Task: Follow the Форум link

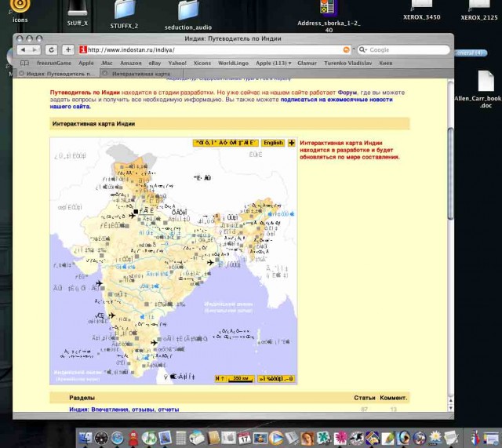Action: click(x=346, y=92)
